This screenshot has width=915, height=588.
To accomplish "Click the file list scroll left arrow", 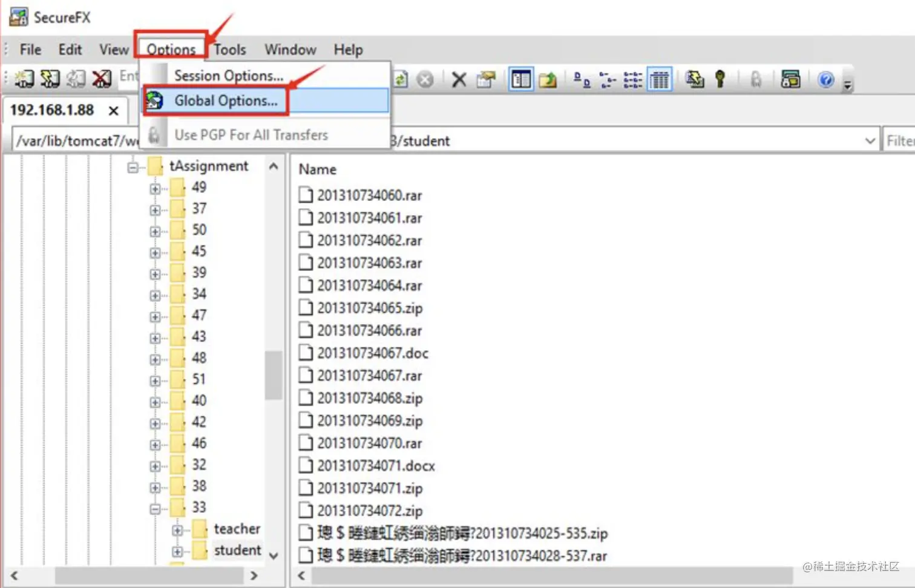I will 301,575.
